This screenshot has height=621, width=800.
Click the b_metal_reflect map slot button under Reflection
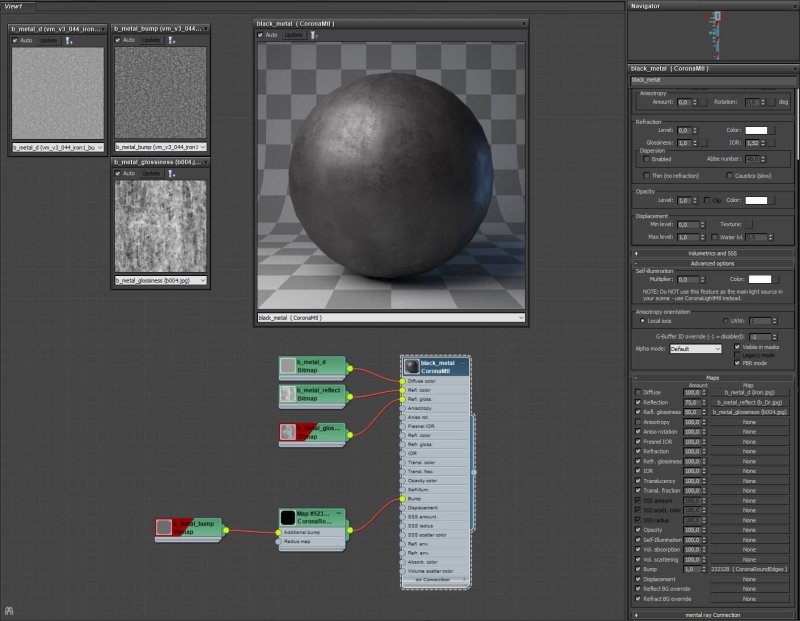pyautogui.click(x=749, y=403)
